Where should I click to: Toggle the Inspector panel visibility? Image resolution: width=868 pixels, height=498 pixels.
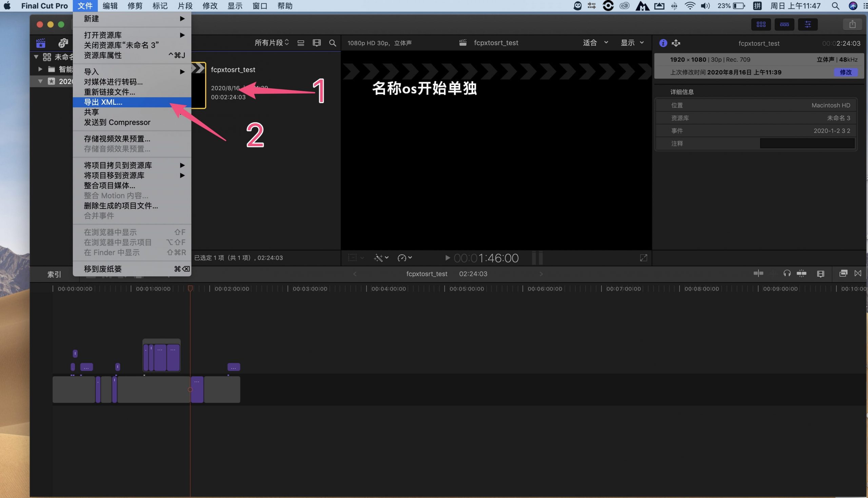coord(807,24)
